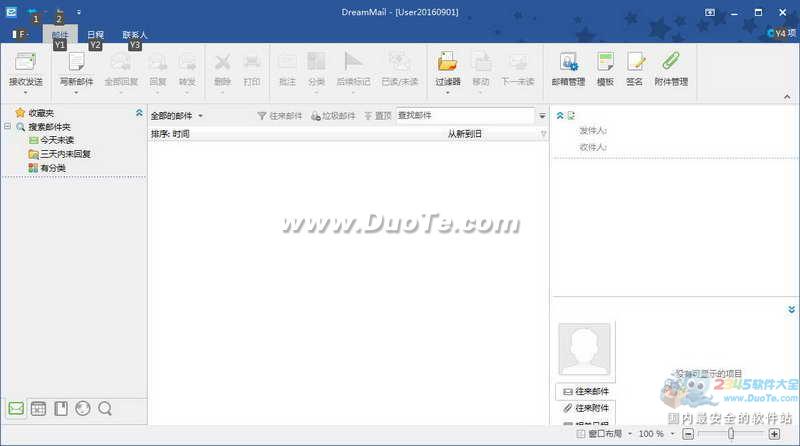Click into the 查找邮件 search field

click(465, 116)
